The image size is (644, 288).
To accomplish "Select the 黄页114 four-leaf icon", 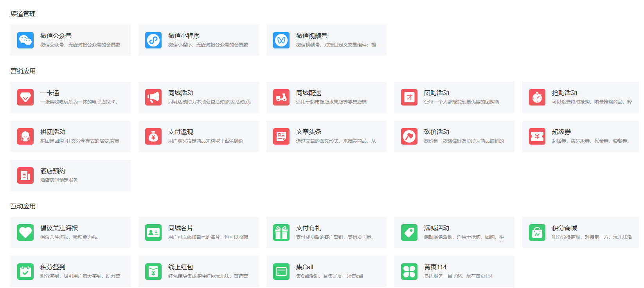I will 409,272.
